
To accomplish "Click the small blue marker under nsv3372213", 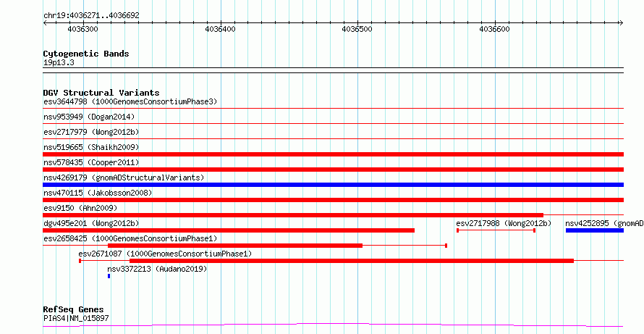I will [109, 276].
